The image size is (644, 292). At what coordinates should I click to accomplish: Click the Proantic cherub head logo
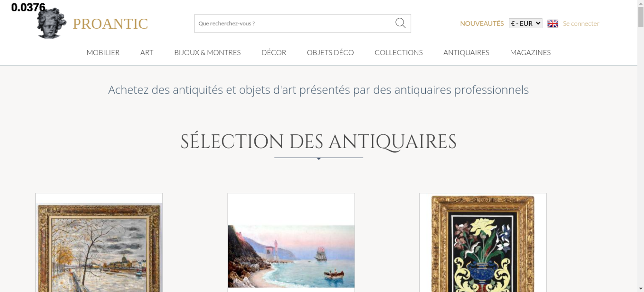coord(52,23)
